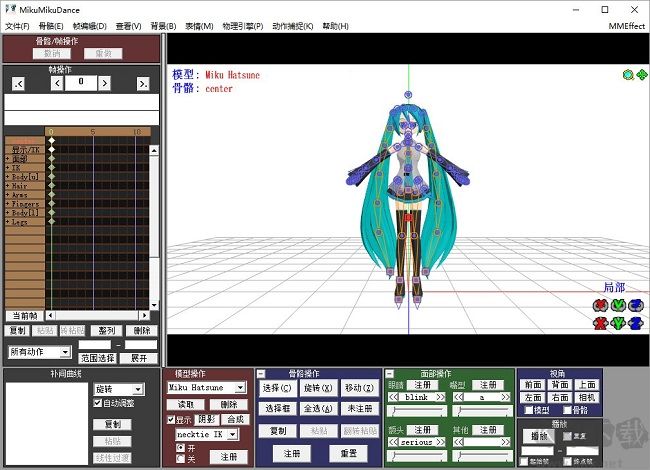650x470 pixels.
Task: Open the necktie IK dropdown
Action: click(x=233, y=434)
